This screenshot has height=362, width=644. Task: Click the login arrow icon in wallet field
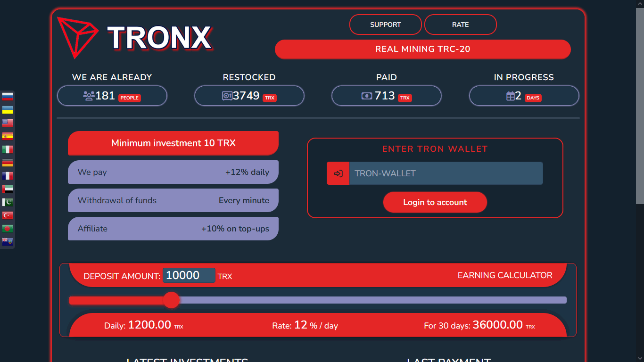click(338, 173)
